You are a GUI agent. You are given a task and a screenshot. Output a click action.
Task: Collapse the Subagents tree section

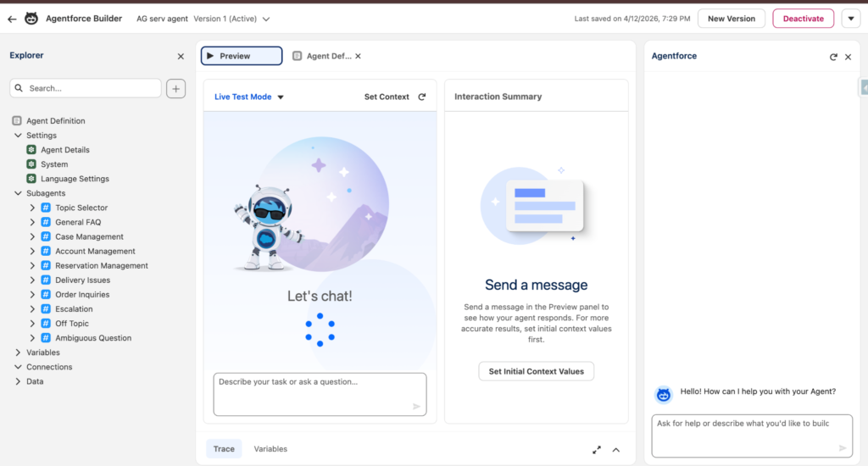(x=18, y=193)
